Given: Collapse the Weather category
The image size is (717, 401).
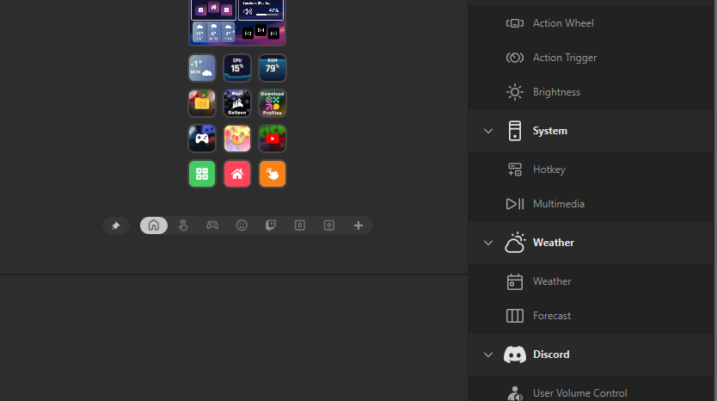Looking at the screenshot, I should [488, 243].
